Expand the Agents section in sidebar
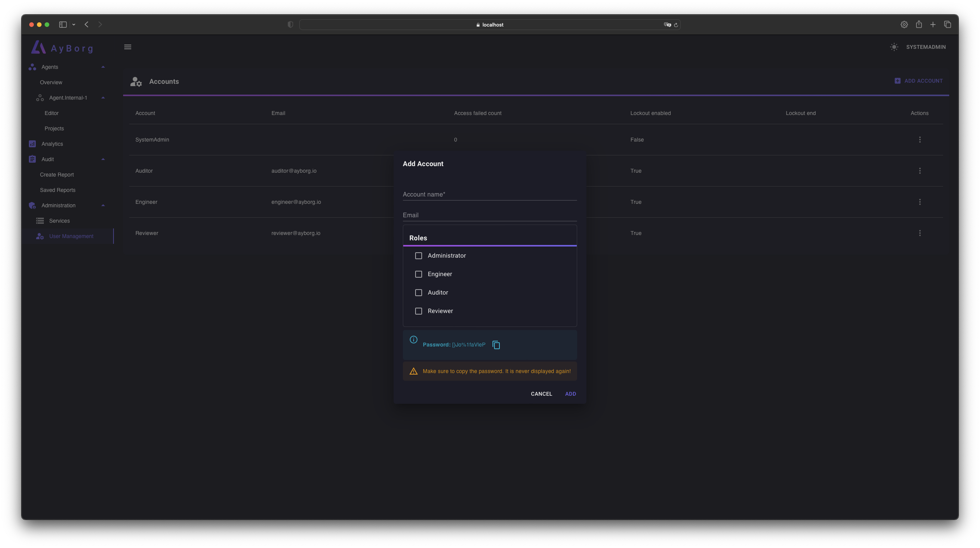 (102, 67)
